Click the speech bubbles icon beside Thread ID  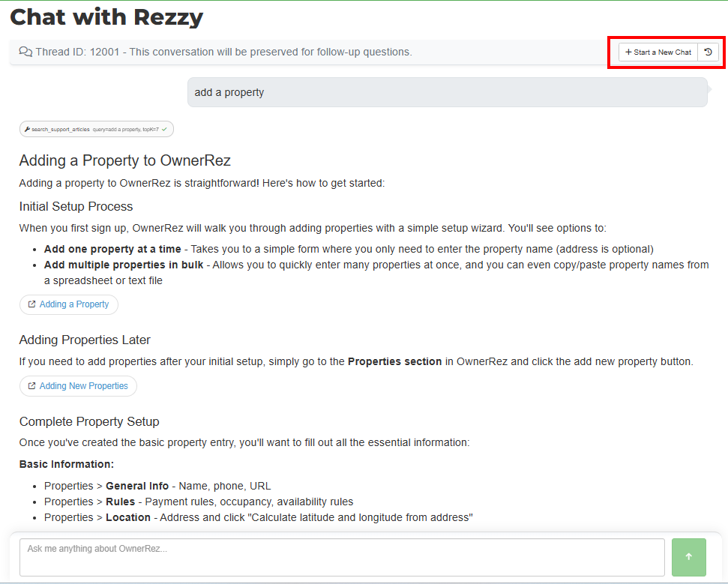pyautogui.click(x=25, y=52)
